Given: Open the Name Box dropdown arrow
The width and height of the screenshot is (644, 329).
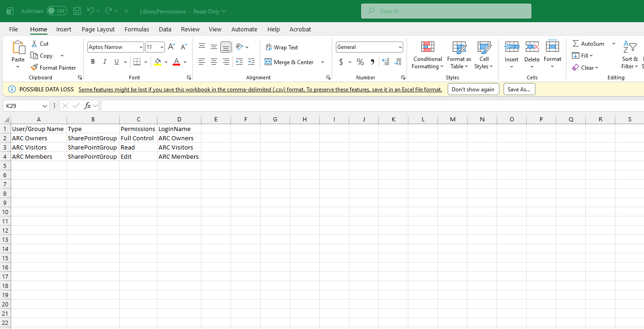Looking at the screenshot, I should 45,106.
